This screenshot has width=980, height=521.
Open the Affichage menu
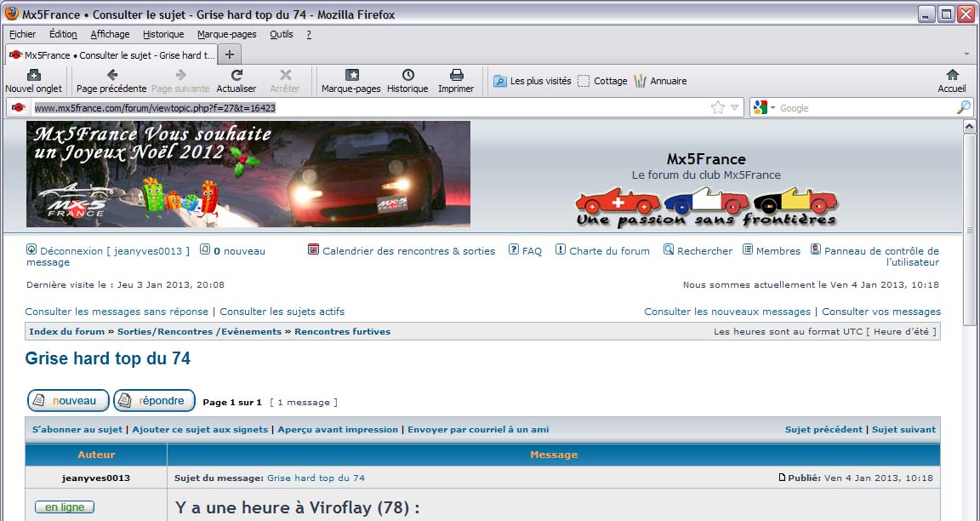[x=110, y=34]
